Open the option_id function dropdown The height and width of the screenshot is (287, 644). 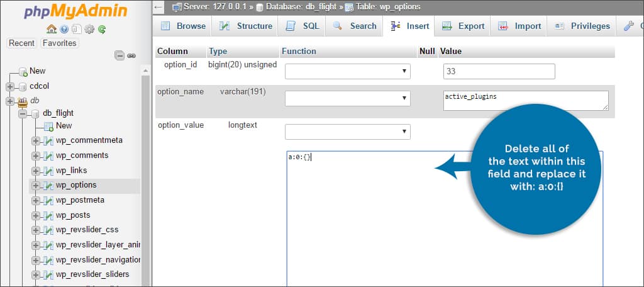pyautogui.click(x=347, y=71)
